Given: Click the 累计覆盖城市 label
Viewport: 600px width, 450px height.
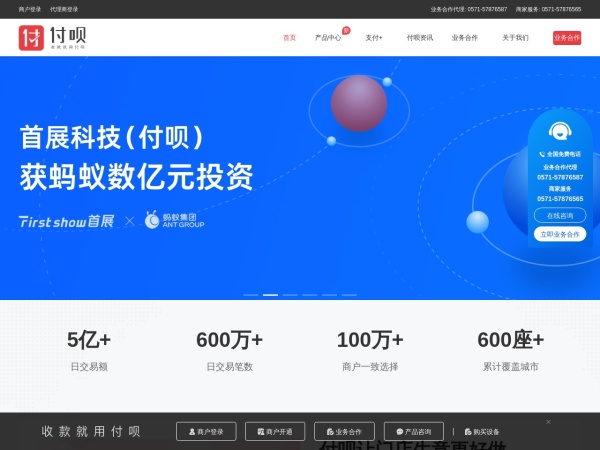Looking at the screenshot, I should (x=510, y=367).
